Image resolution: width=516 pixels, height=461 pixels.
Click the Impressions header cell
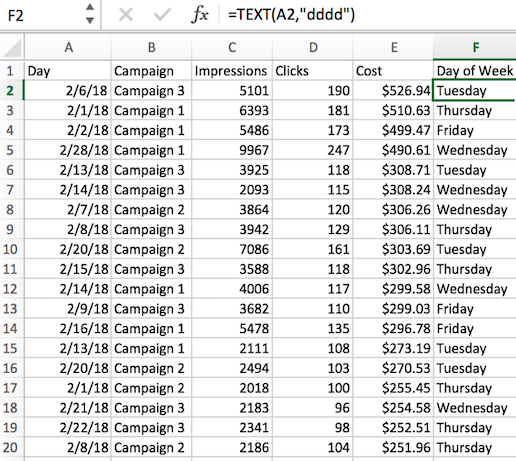[232, 71]
